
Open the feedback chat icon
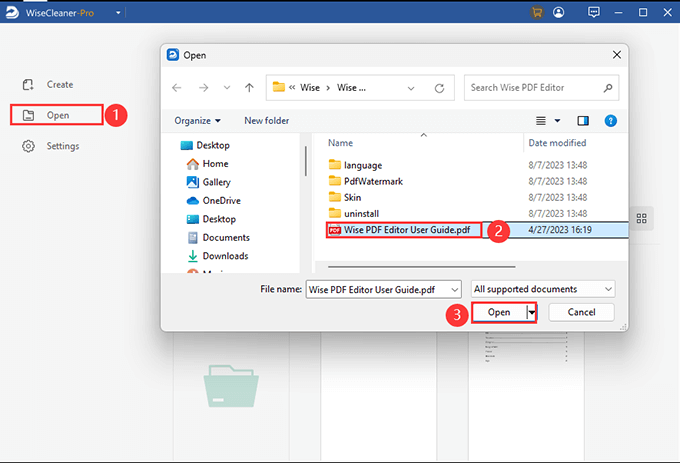594,12
